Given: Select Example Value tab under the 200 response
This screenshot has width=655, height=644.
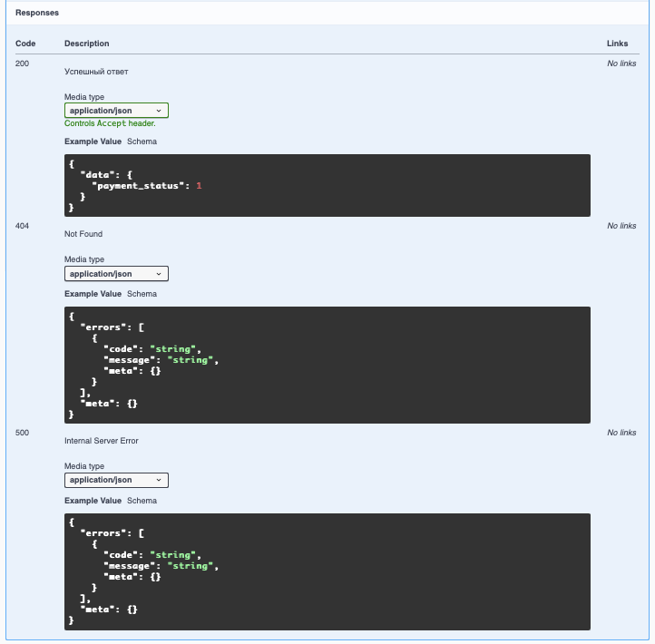Looking at the screenshot, I should click(x=93, y=141).
